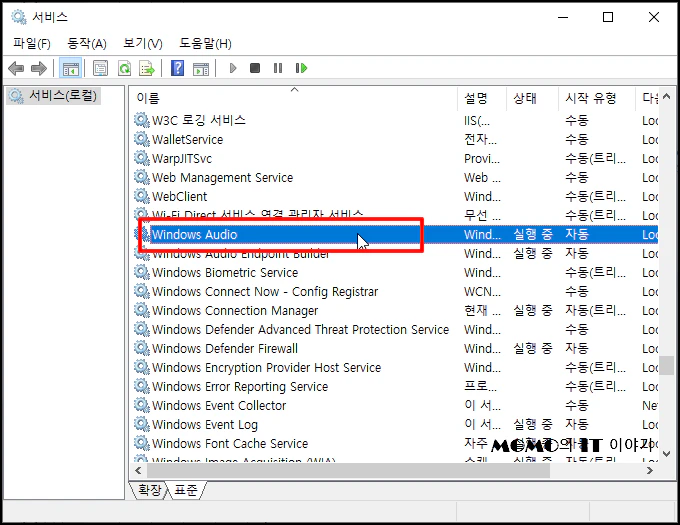Switch to the 확장 tab

(x=149, y=490)
